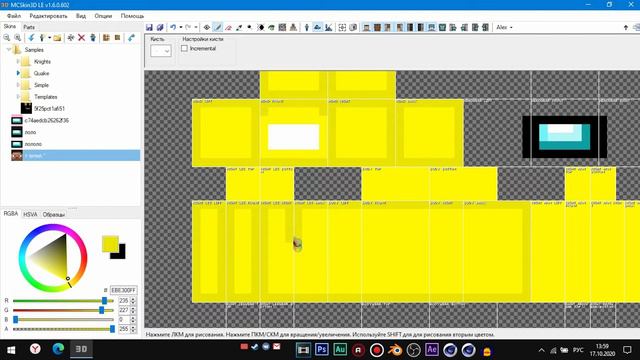640x360 pixels.
Task: Toggle head part visibility
Action: 367,27
